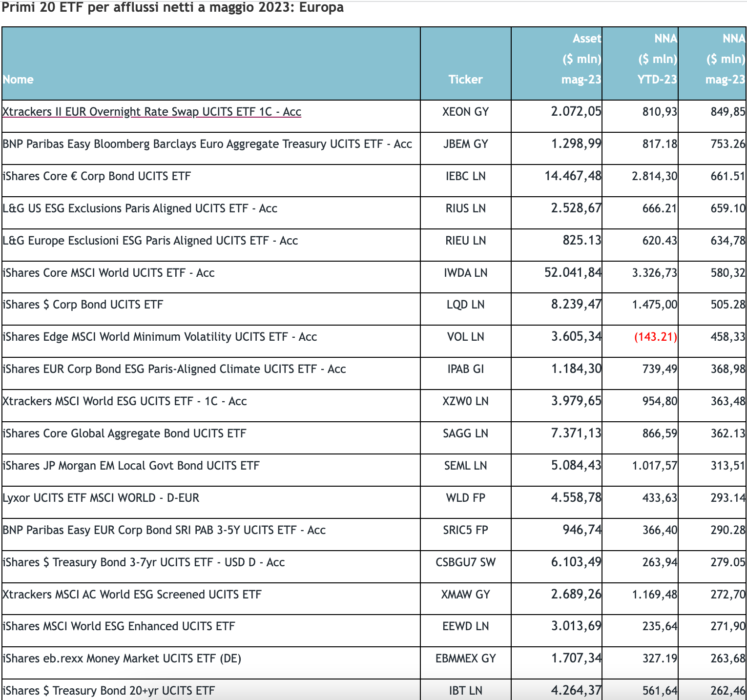Select the L&G Europe Esclusioni ESG row name

click(x=150, y=241)
